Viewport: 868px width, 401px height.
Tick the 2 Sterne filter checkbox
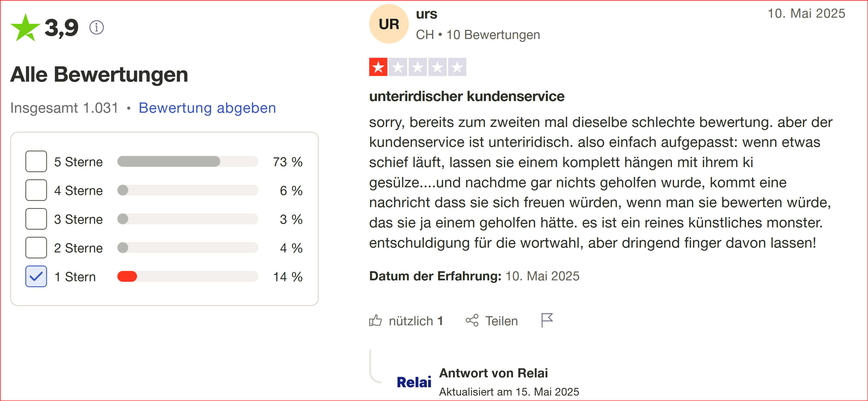36,248
